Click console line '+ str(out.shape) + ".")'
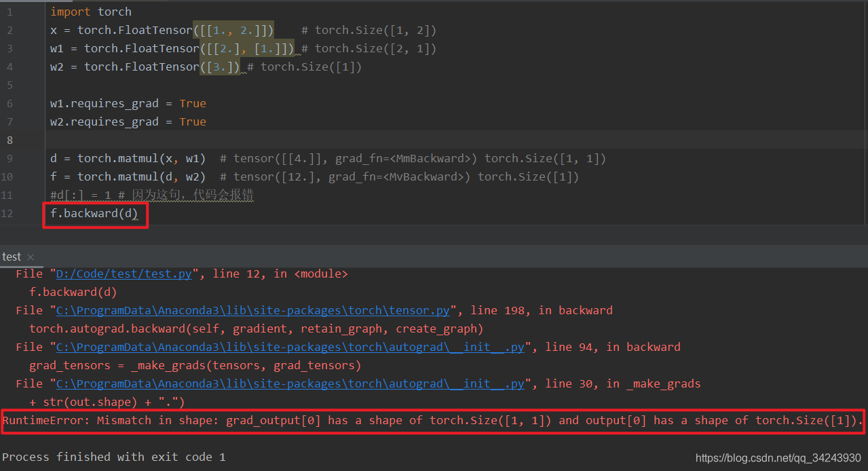This screenshot has height=471, width=868. tap(107, 402)
